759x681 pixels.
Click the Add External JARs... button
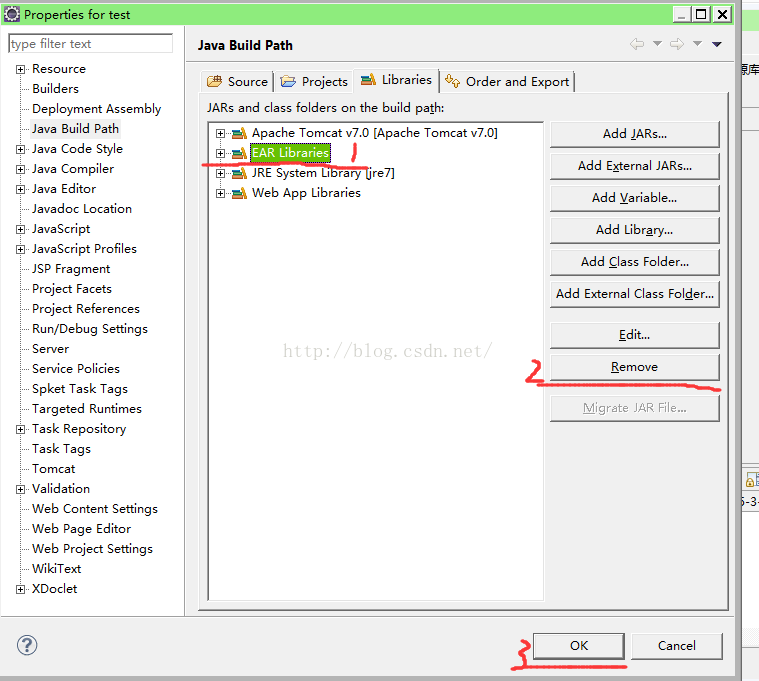635,166
